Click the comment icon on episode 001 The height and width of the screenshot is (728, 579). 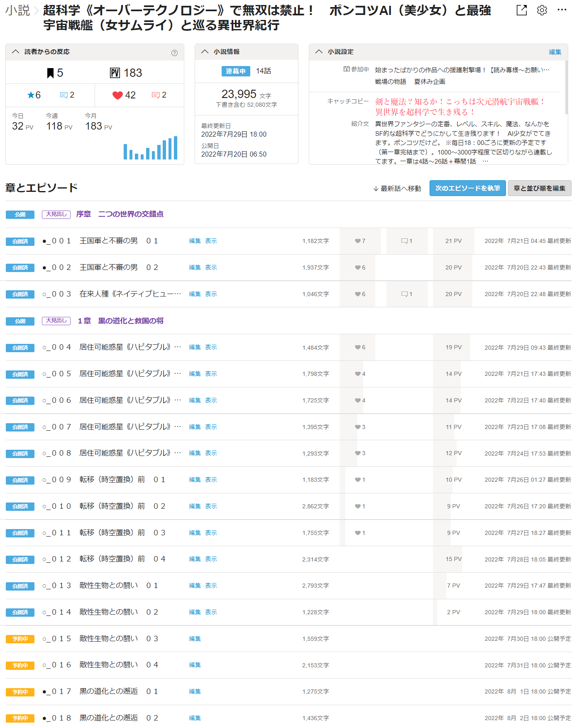click(404, 241)
